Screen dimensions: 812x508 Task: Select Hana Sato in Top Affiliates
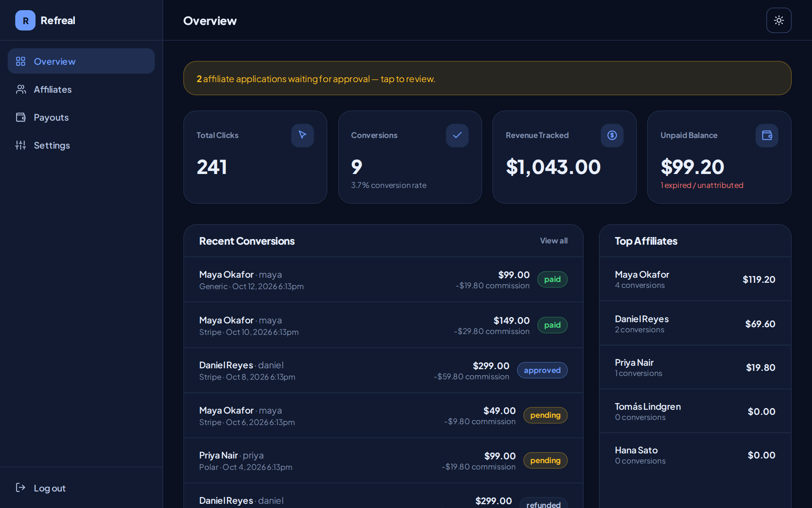(695, 455)
